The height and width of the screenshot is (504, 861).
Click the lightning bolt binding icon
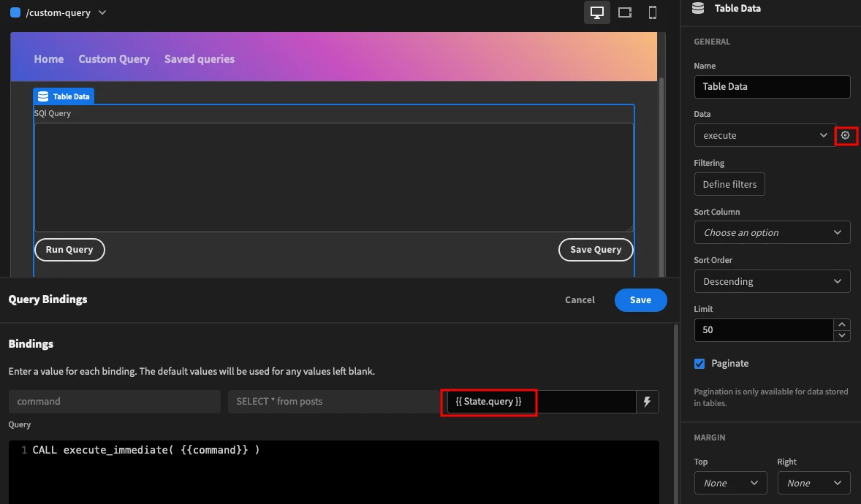click(x=647, y=401)
